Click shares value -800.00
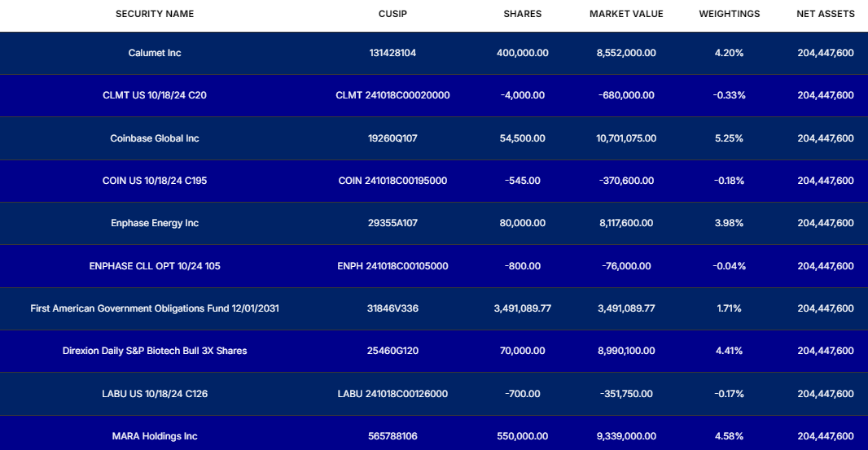This screenshot has width=868, height=450. tap(523, 266)
